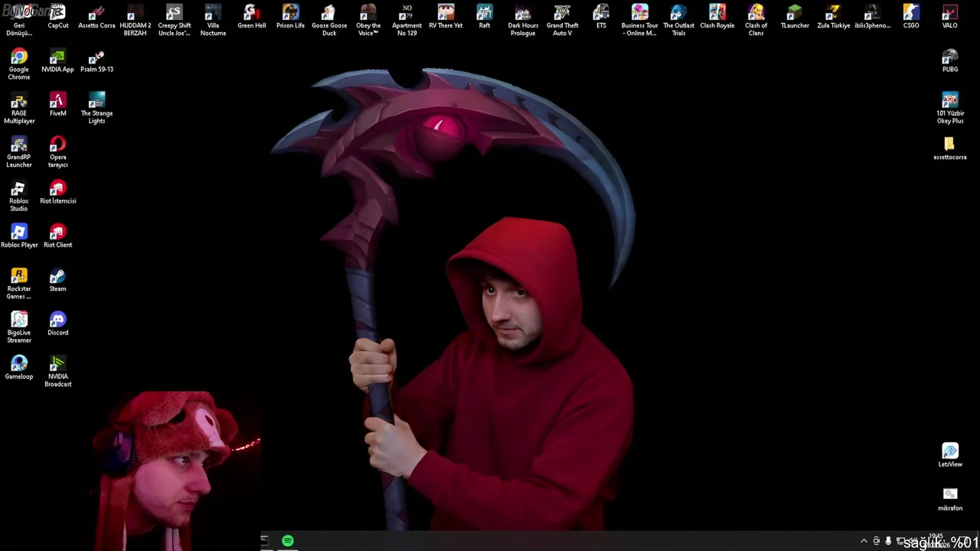Open Creepy Shift Uncle Joe's icon

pos(174,21)
